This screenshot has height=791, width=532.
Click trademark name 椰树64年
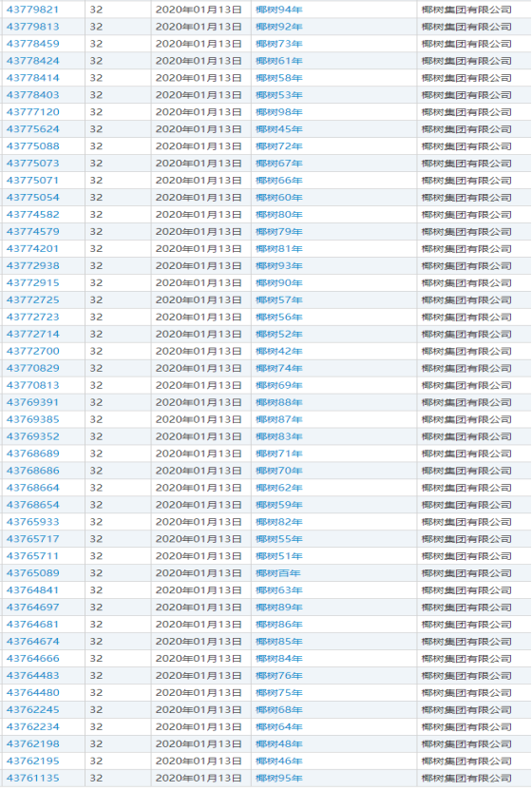[279, 727]
